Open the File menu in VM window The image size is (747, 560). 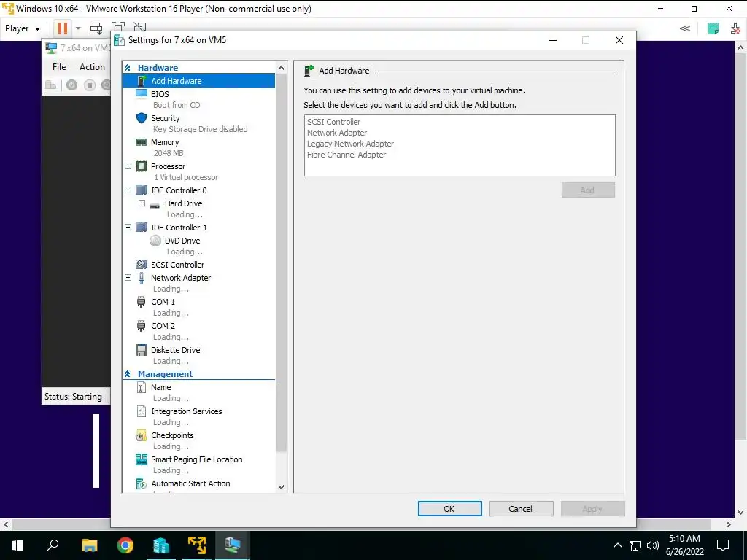pyautogui.click(x=59, y=66)
